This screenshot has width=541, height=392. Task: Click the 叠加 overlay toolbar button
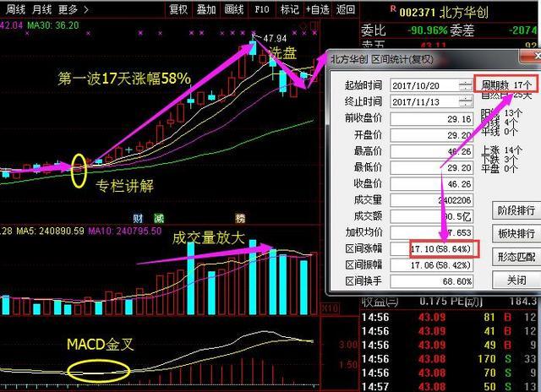(206, 9)
